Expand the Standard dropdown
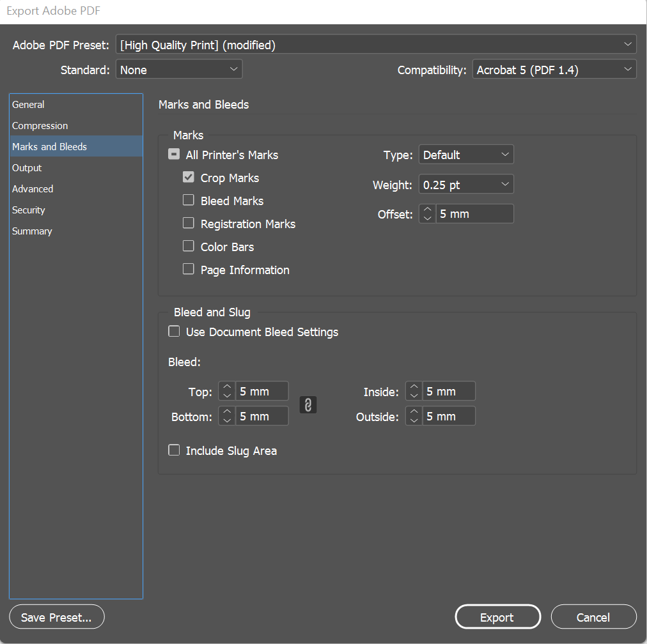647x644 pixels. (179, 70)
